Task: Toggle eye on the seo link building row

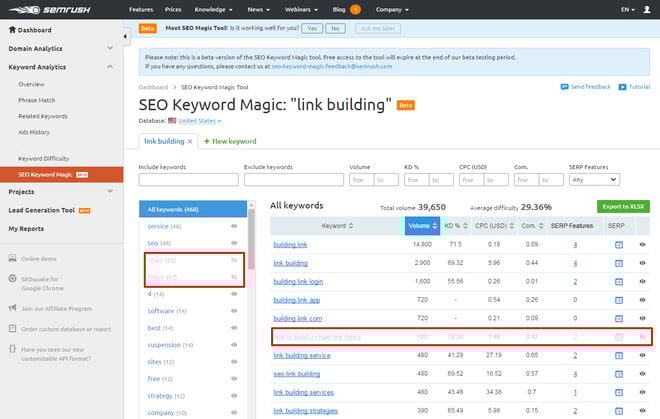Action: [642, 374]
